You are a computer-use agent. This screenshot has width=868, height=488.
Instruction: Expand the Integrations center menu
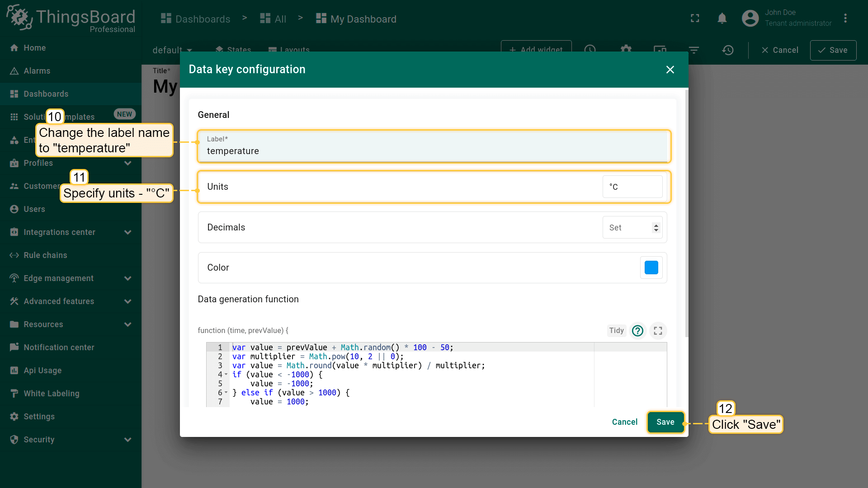tap(128, 232)
